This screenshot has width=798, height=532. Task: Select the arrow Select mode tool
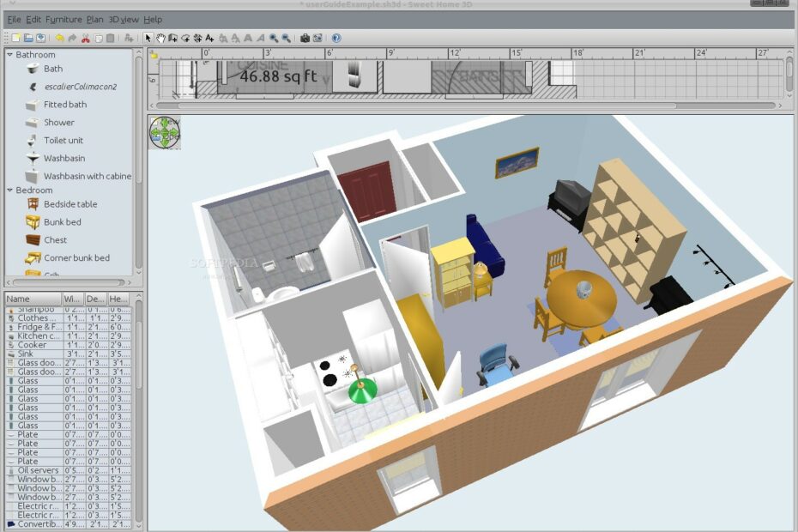(148, 38)
